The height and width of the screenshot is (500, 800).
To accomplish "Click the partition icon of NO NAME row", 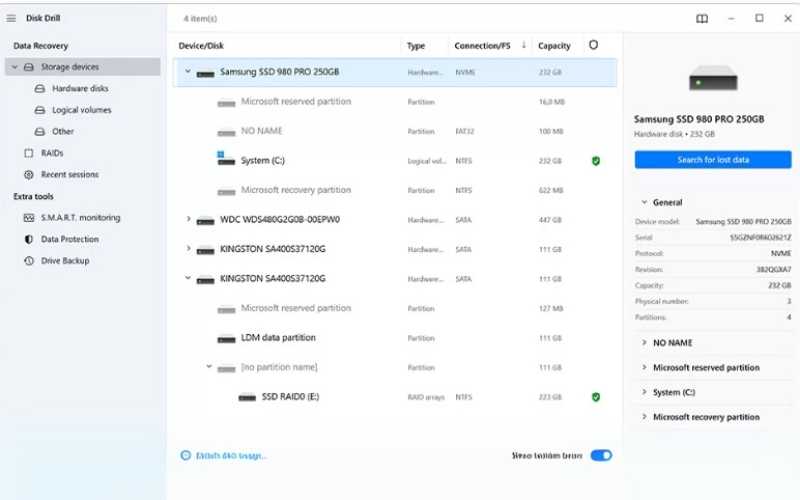I will click(226, 132).
